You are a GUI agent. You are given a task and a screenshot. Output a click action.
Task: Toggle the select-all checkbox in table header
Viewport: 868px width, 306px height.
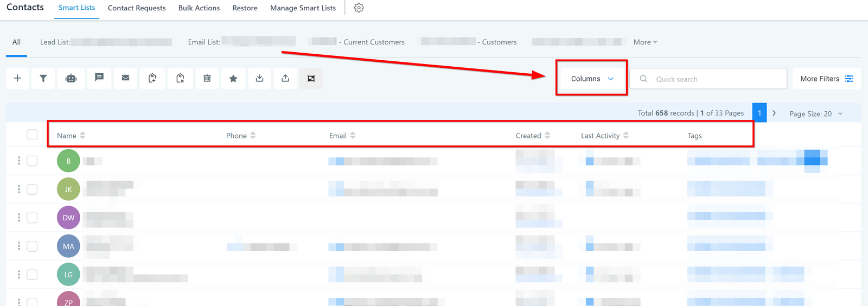pos(32,135)
